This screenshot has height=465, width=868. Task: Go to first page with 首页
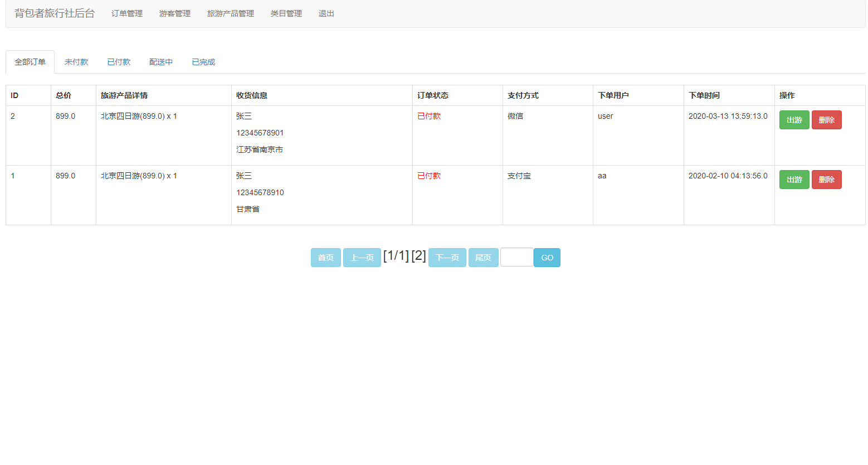tap(325, 258)
